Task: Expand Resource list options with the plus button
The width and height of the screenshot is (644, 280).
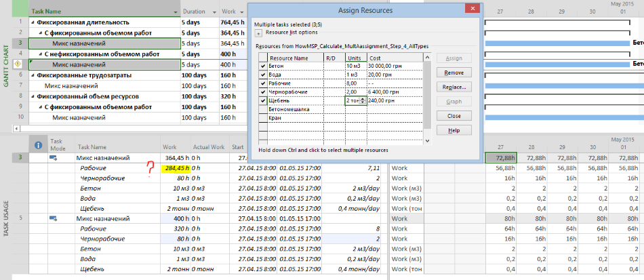Action: [x=258, y=34]
